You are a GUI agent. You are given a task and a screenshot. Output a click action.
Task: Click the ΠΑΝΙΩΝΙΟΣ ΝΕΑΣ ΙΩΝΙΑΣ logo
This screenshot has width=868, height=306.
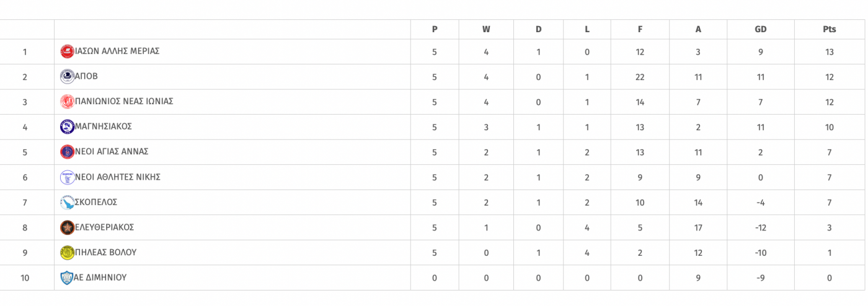click(x=67, y=102)
